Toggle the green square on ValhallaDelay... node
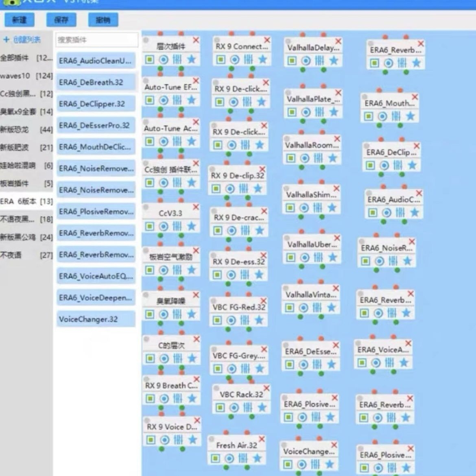The image size is (476, 476). click(x=292, y=61)
